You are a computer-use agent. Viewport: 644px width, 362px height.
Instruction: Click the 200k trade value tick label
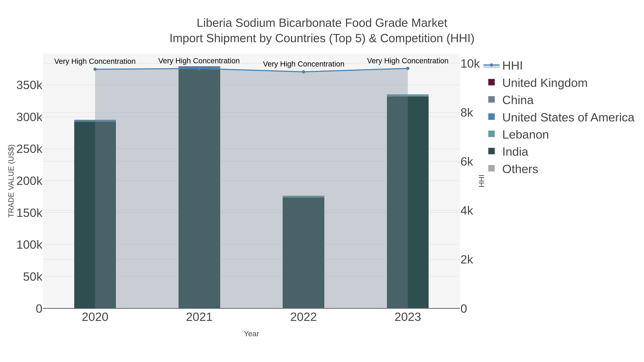tap(29, 181)
